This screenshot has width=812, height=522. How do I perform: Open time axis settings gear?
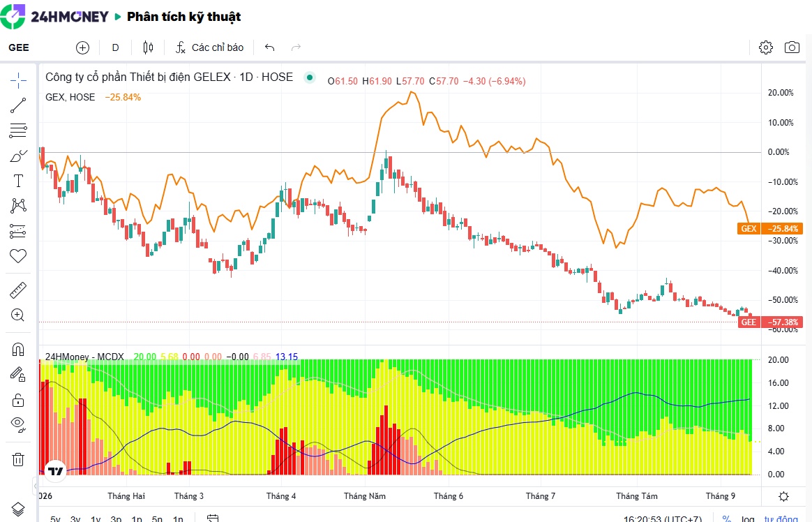point(784,496)
